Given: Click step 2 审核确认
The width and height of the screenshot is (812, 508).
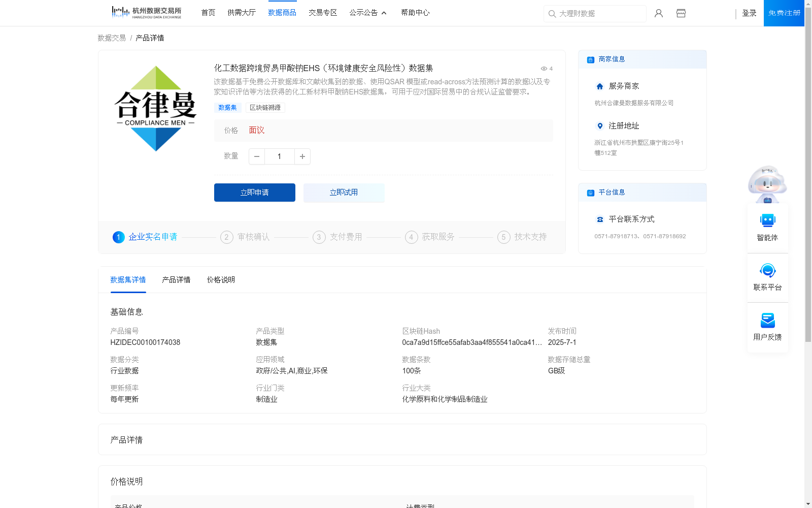Looking at the screenshot, I should (x=245, y=237).
